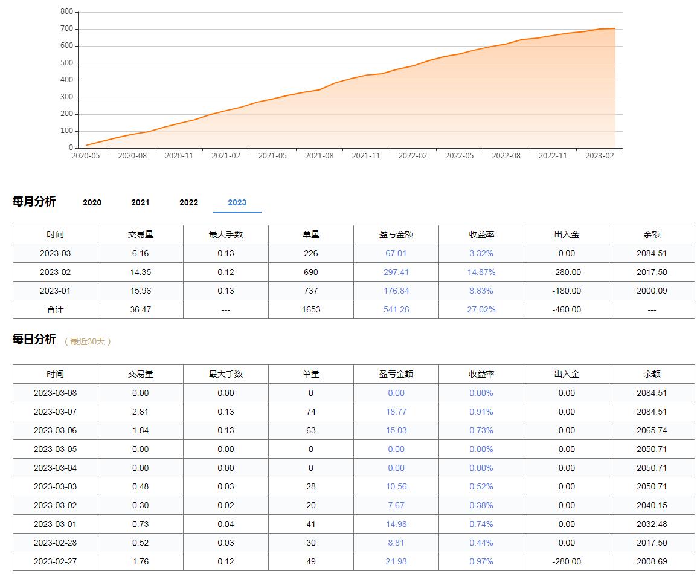The height and width of the screenshot is (588, 700).
Task: Click total yield 27.02%
Action: [481, 309]
